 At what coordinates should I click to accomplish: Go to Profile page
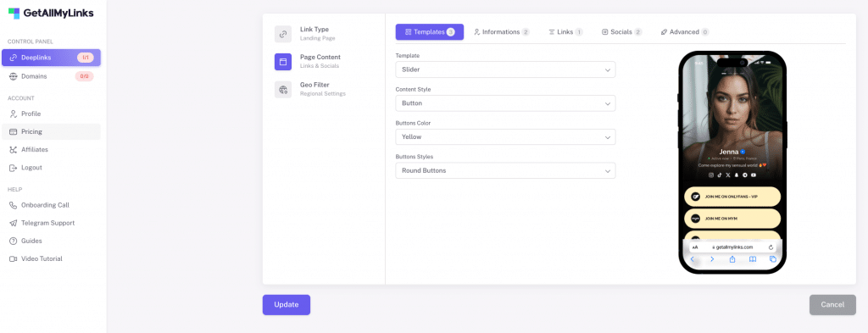click(51, 114)
